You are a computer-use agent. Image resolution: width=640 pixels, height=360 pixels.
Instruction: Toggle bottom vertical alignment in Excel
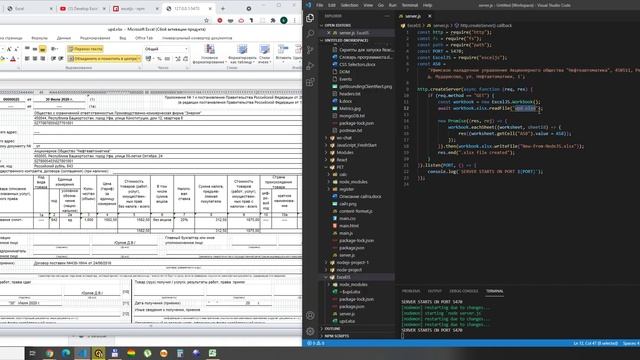pos(42,49)
